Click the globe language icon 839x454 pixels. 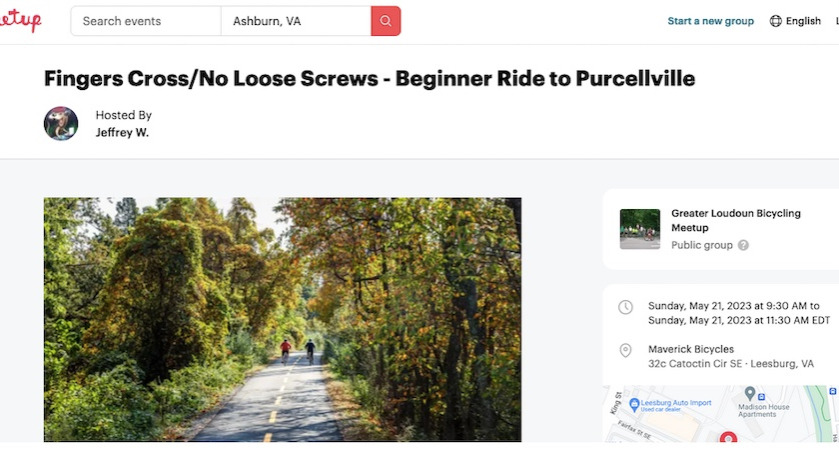point(776,21)
